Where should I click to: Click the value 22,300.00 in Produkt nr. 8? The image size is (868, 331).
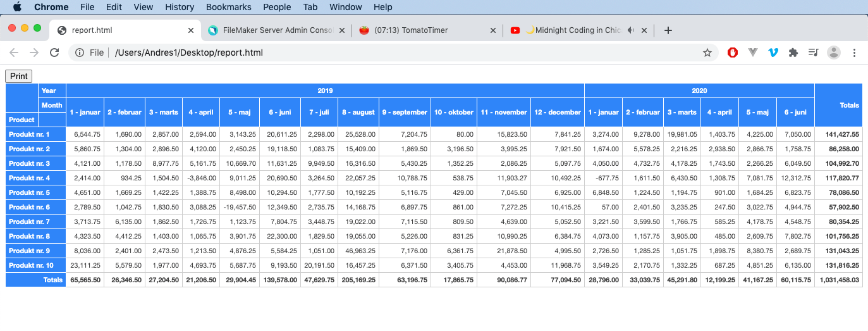pos(279,236)
